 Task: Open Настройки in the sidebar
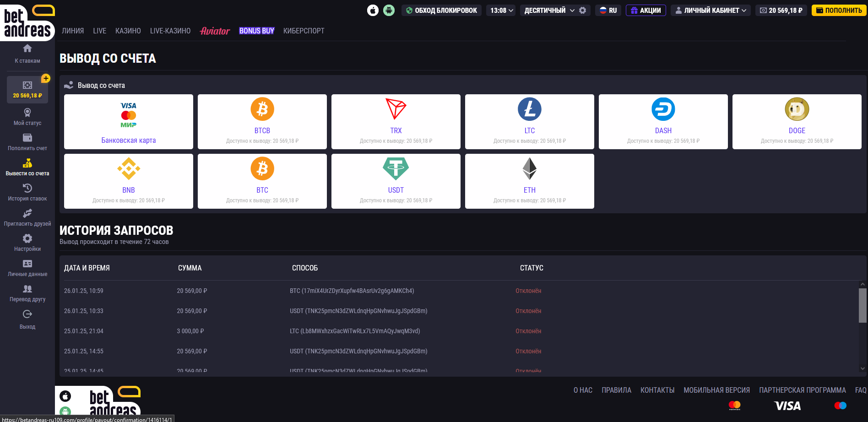[27, 243]
